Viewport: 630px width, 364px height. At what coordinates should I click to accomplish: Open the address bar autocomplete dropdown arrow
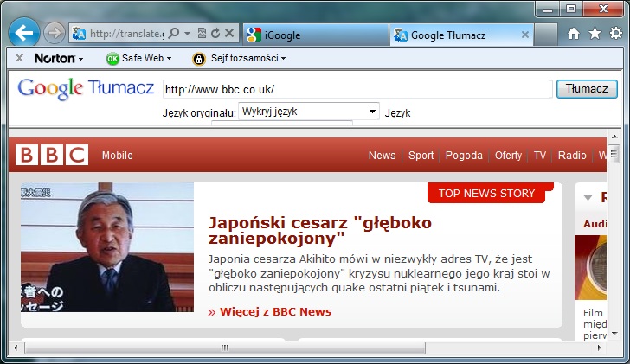pyautogui.click(x=187, y=34)
